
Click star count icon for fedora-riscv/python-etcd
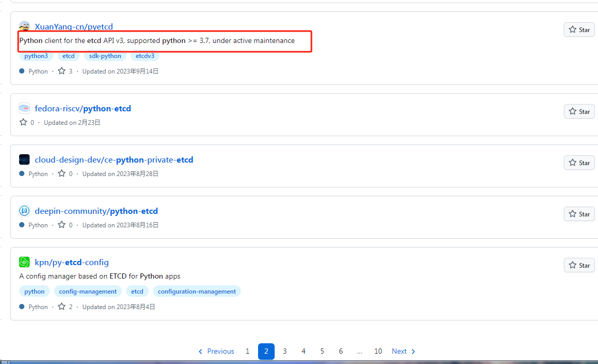[x=23, y=123]
